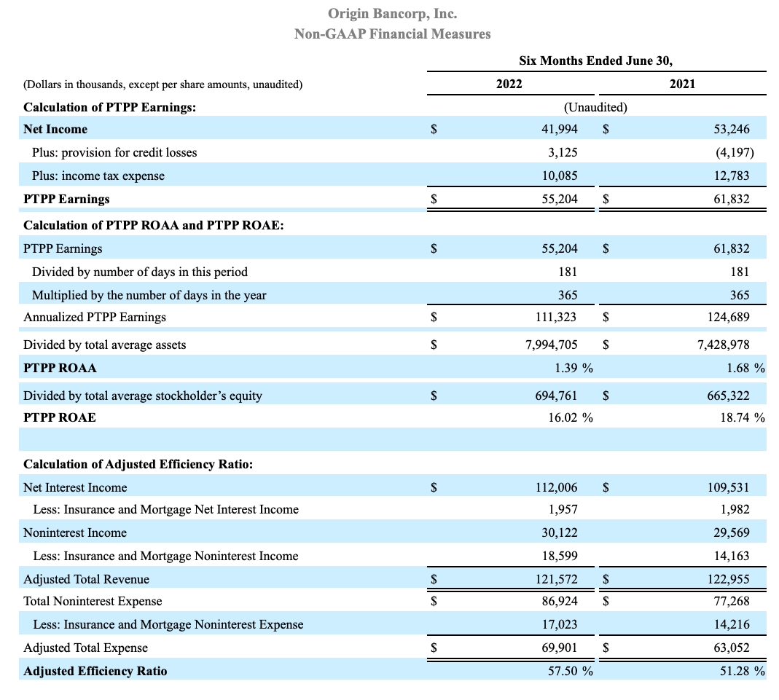
Task: Click the 'Adjusted Total Expense' label
Action: [x=85, y=648]
